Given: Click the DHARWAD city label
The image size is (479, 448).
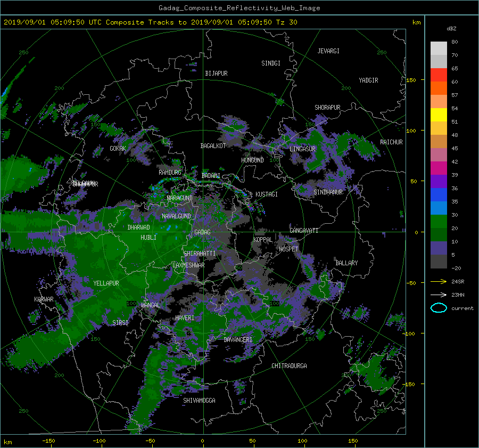Looking at the screenshot, I should click(x=139, y=227).
